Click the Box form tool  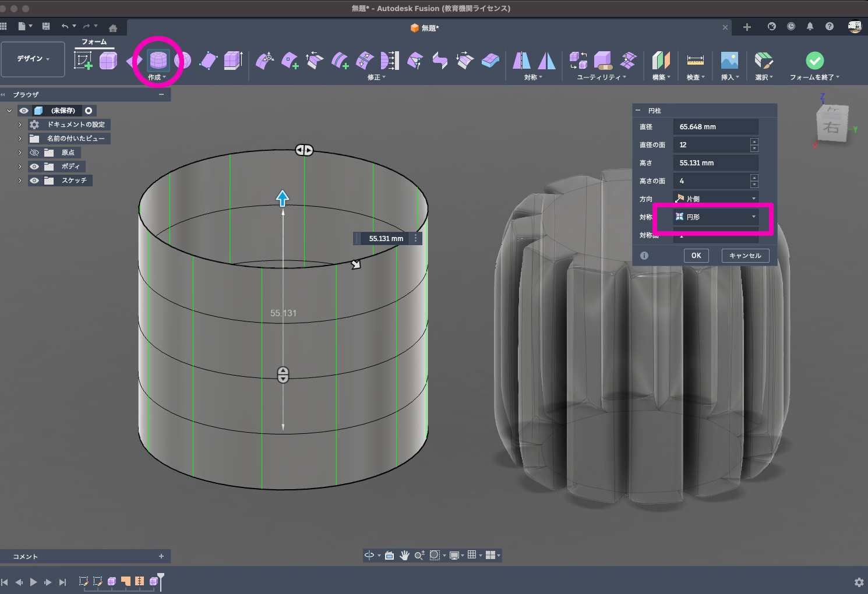coord(108,60)
